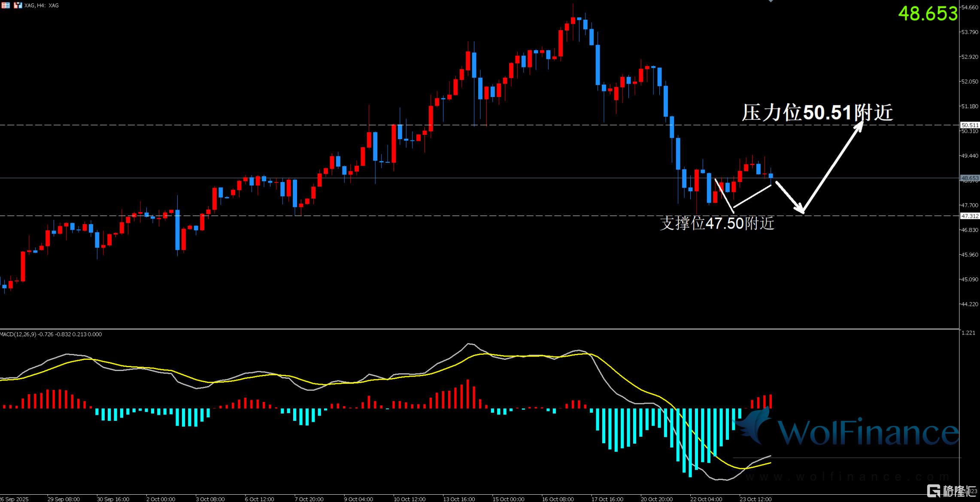
Task: Click the chart shift triangle marker at top
Action: (771, 1)
